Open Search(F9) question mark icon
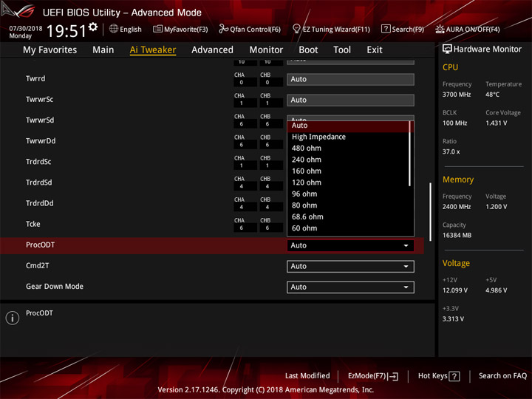The image size is (532, 399). pyautogui.click(x=386, y=29)
